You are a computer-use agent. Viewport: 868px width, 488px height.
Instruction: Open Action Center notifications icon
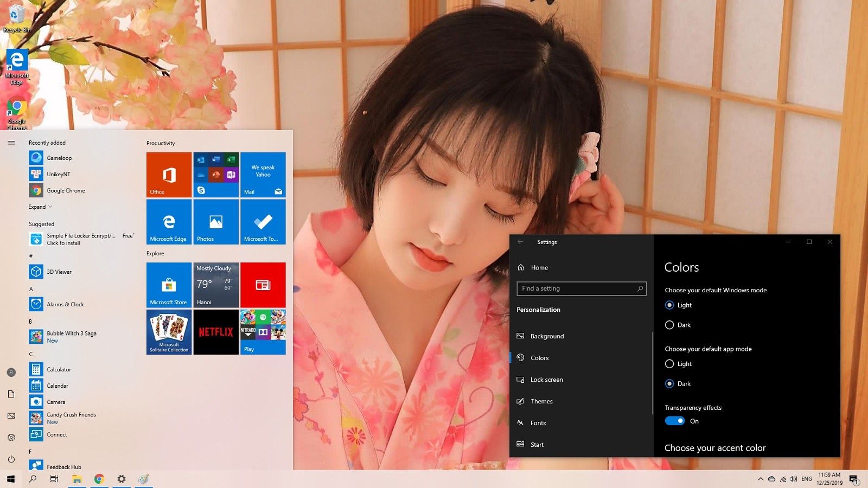point(854,479)
